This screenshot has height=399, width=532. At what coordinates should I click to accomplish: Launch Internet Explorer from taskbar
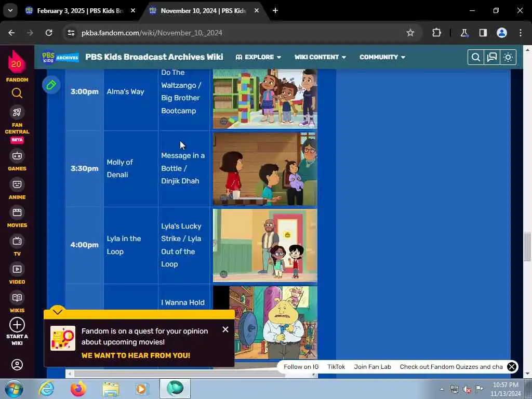click(46, 389)
